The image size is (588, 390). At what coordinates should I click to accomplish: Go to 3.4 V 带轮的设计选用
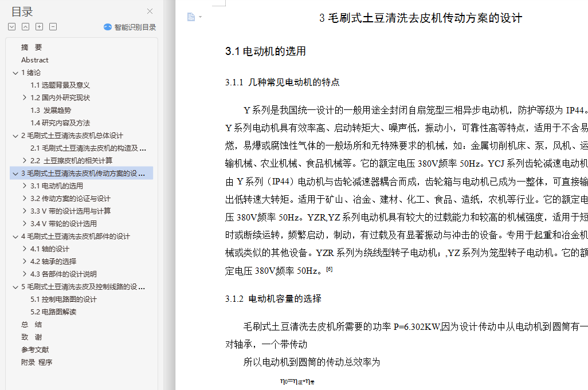pyautogui.click(x=64, y=224)
